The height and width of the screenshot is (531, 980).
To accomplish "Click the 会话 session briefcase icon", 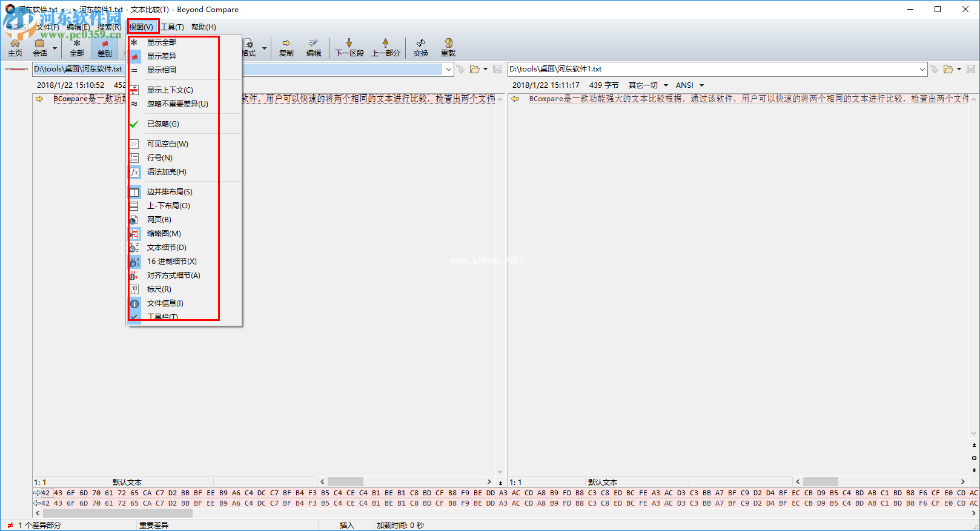I will coord(40,48).
